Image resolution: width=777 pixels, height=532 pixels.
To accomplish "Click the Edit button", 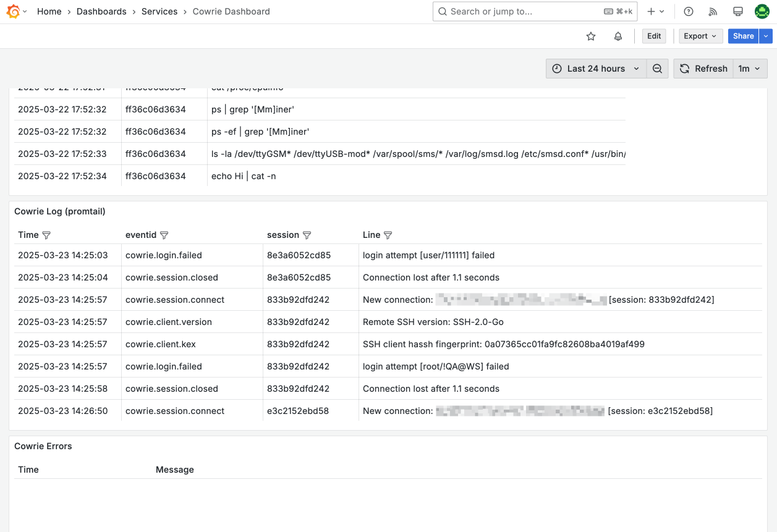I will pyautogui.click(x=654, y=36).
